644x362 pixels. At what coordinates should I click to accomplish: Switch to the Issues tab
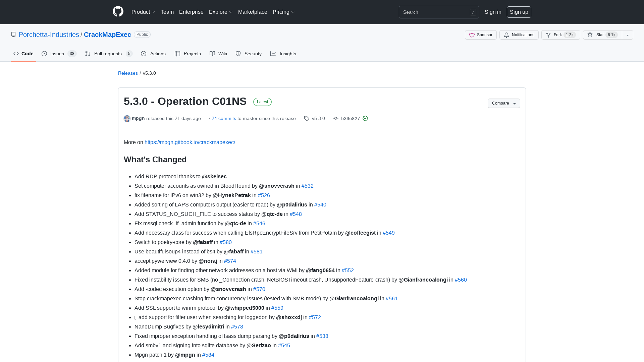57,54
